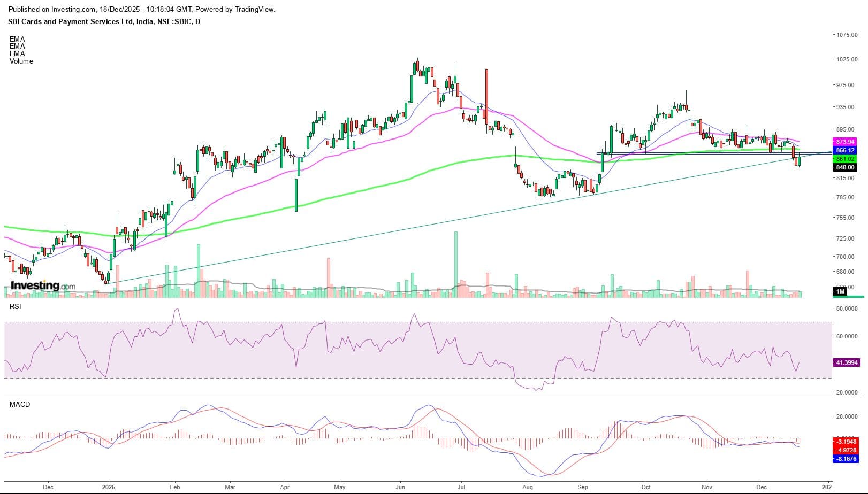Click the Jun label on time axis
This screenshot has width=868, height=494.
400,487
